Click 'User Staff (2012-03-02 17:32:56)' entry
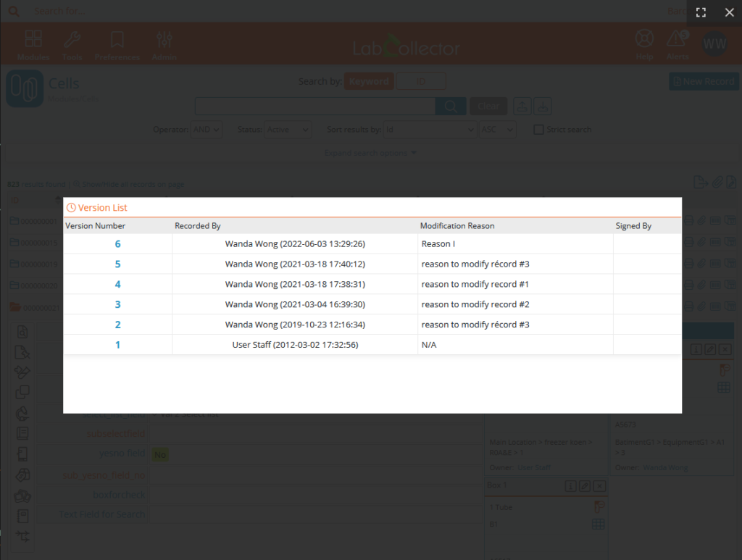The height and width of the screenshot is (560, 742). (295, 345)
